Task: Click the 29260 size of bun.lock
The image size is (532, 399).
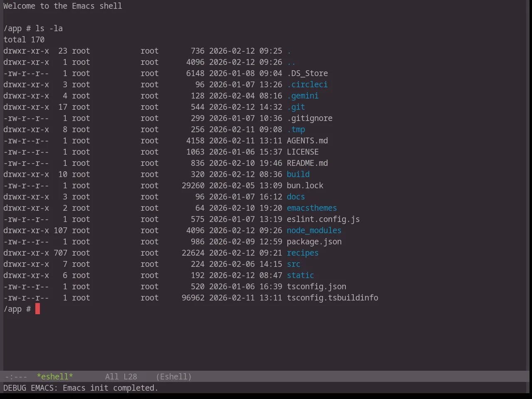Action: (x=193, y=185)
